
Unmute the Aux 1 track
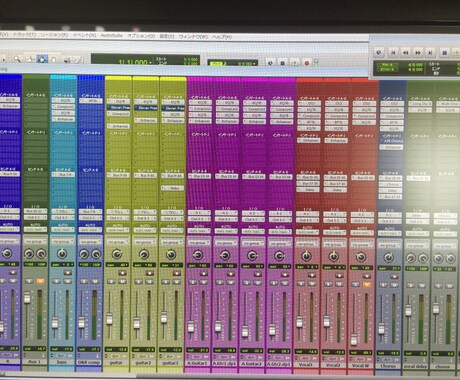[x=40, y=281]
